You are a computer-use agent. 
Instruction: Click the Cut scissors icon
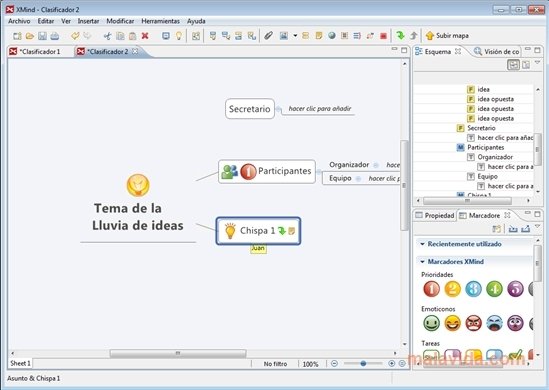click(x=107, y=36)
